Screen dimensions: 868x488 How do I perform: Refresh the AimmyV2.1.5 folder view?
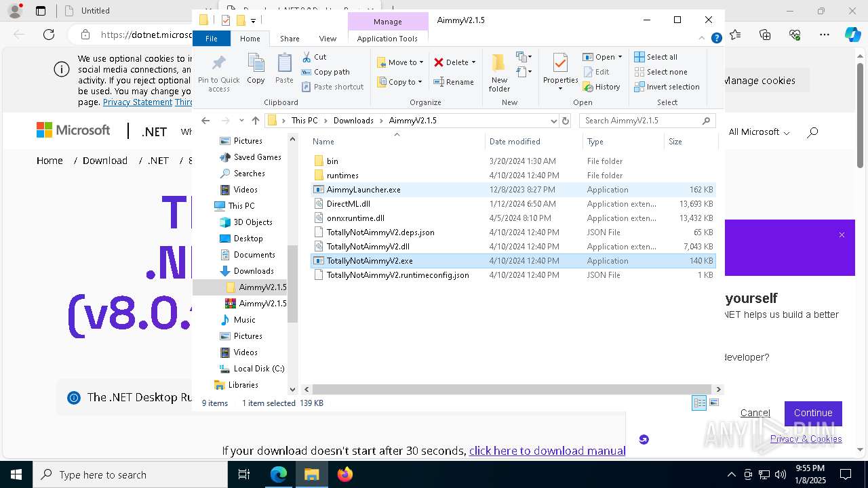click(566, 121)
